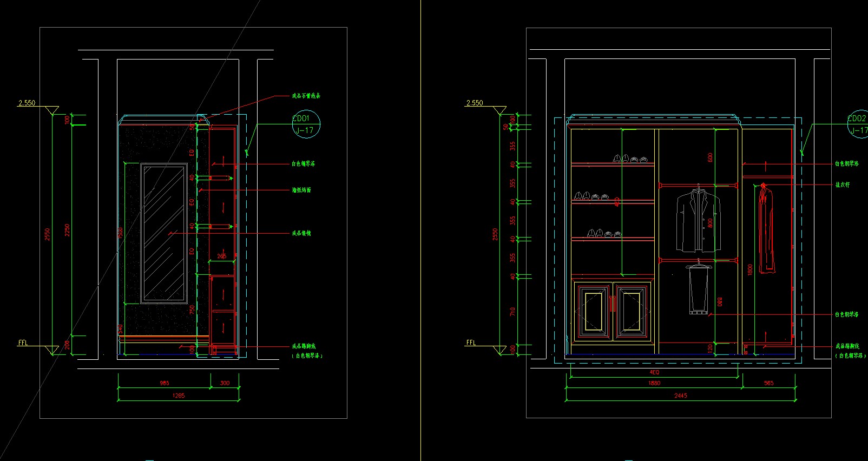Viewport: 868px width, 461px height.
Task: Select the FFL label in CD01 elevation
Action: tap(23, 343)
